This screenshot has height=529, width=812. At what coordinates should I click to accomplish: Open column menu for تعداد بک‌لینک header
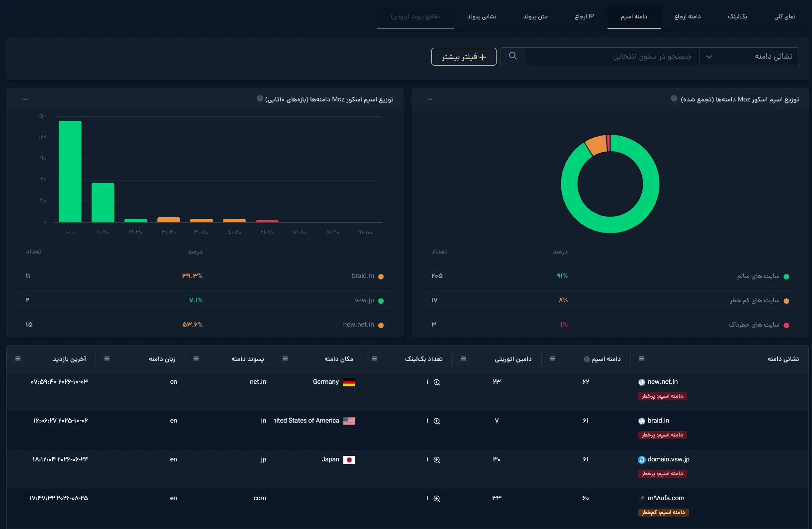tap(374, 358)
